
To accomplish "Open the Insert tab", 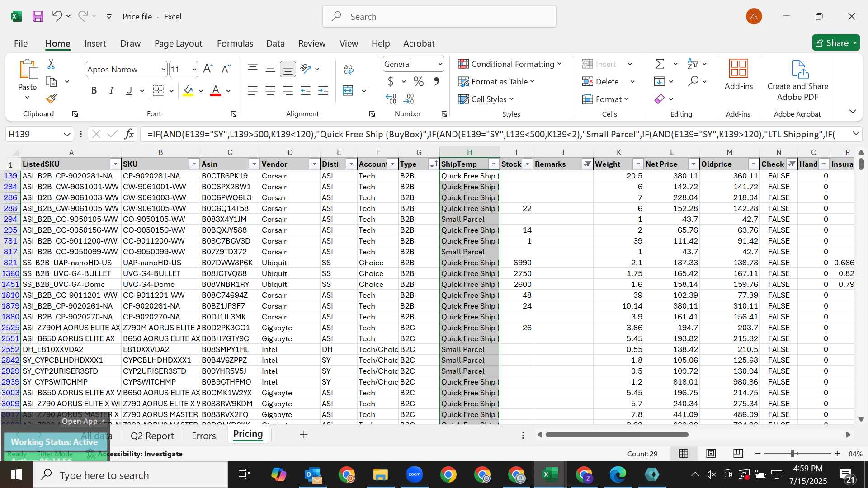I will tap(95, 43).
